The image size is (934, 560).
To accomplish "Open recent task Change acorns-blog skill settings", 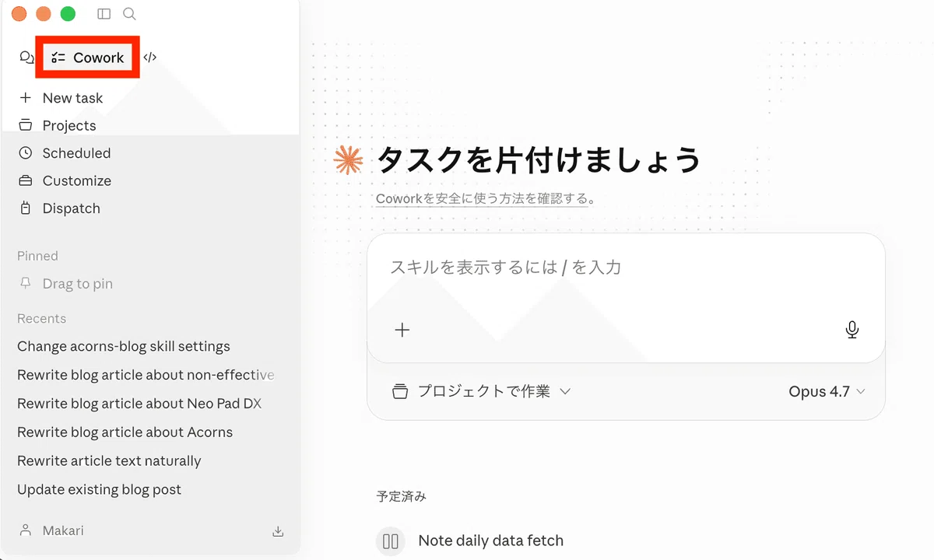I will 124,346.
